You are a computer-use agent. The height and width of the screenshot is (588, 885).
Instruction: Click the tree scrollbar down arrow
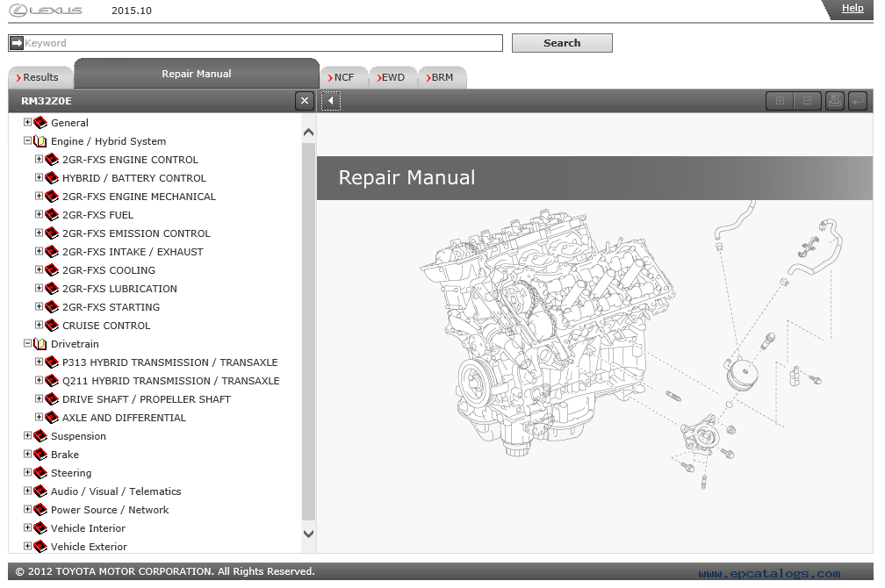pyautogui.click(x=308, y=533)
